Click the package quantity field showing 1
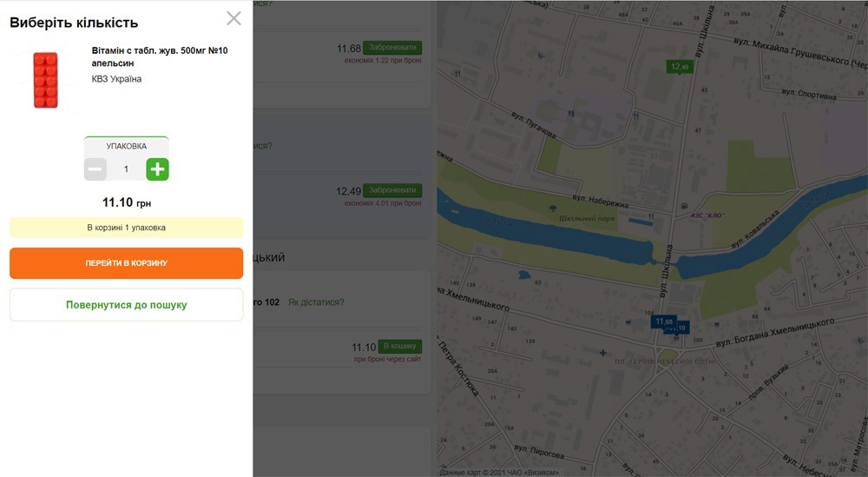 click(126, 169)
